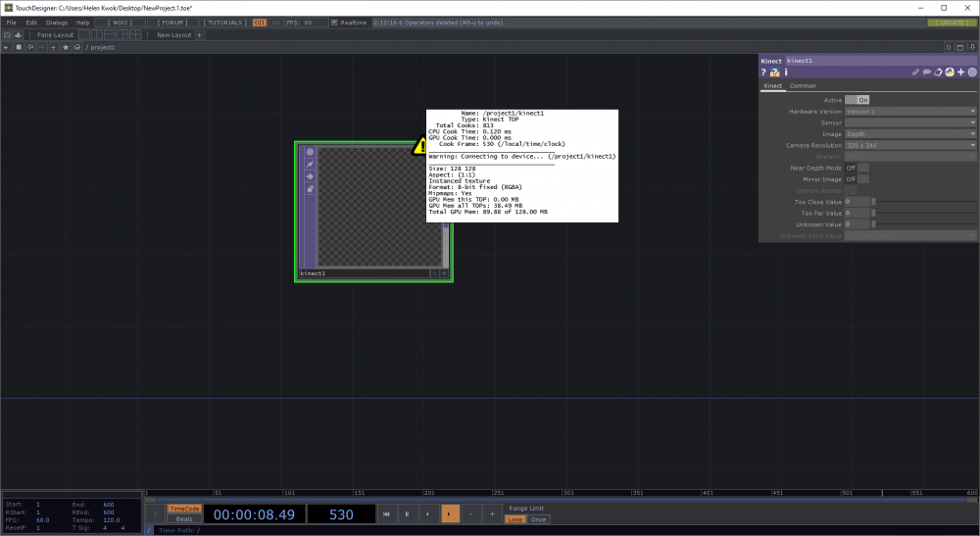Viewport: 980px width, 536px height.
Task: Open the Python language icon in parameters
Action: click(950, 73)
